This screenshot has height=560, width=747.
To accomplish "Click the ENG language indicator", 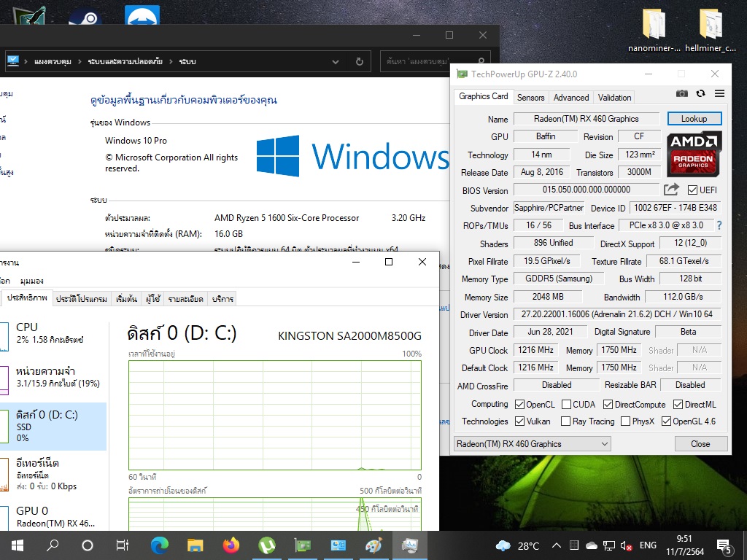I will pos(648,545).
